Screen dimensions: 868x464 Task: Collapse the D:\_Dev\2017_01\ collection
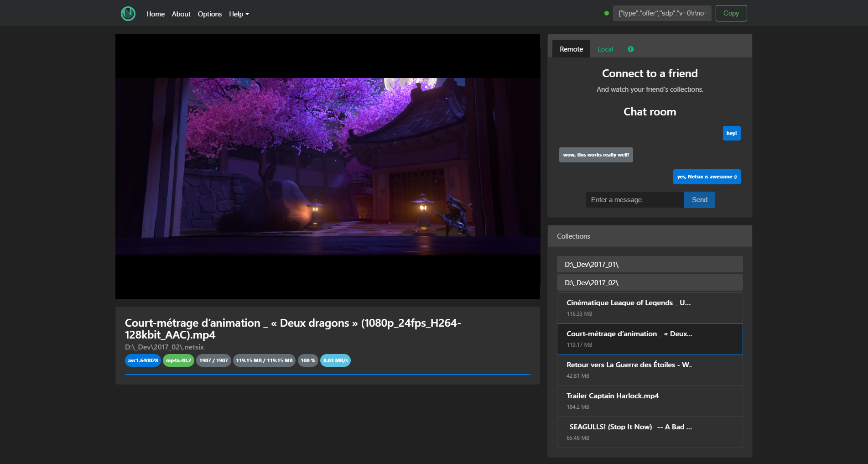tap(650, 264)
